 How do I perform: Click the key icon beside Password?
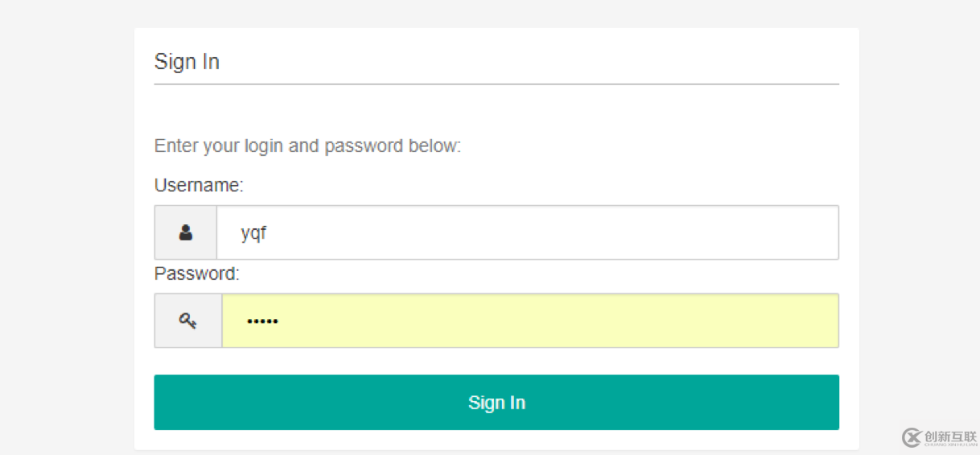click(x=188, y=321)
